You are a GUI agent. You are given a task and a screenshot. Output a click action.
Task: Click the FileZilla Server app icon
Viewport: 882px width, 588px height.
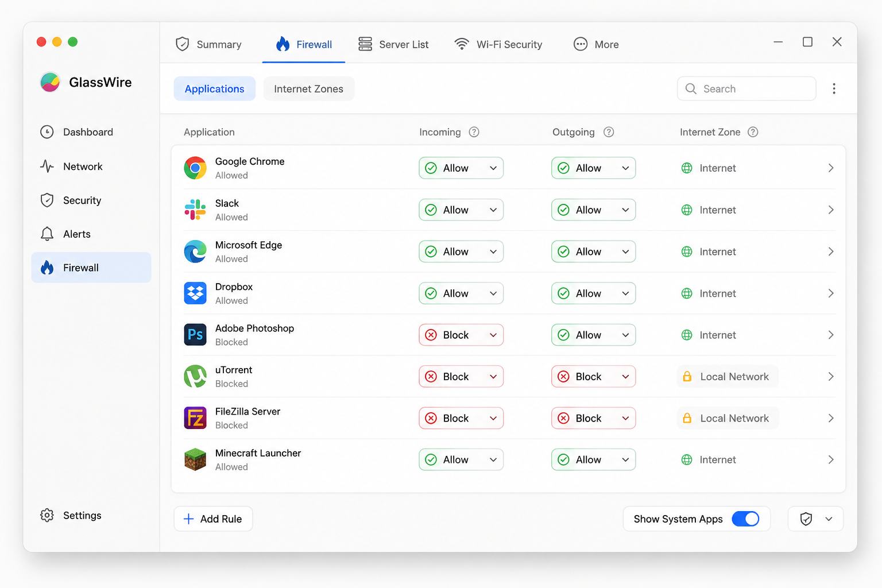click(195, 418)
